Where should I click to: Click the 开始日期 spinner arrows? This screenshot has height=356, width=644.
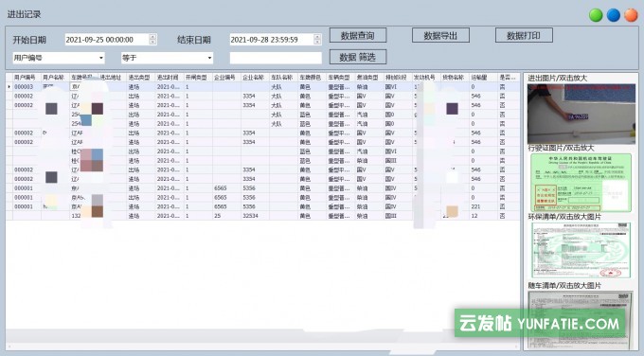click(152, 40)
